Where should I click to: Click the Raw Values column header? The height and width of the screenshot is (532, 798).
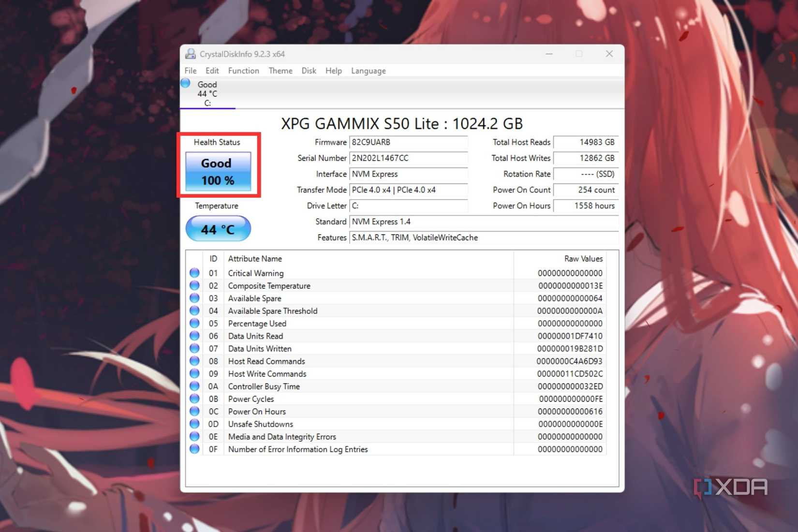coord(560,259)
